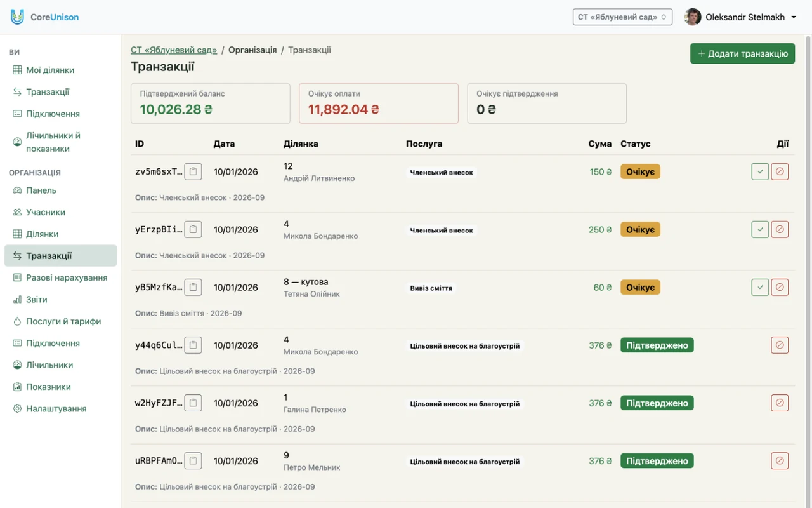The image size is (812, 508).
Task: Open organization Ділянки page
Action: 61,234
